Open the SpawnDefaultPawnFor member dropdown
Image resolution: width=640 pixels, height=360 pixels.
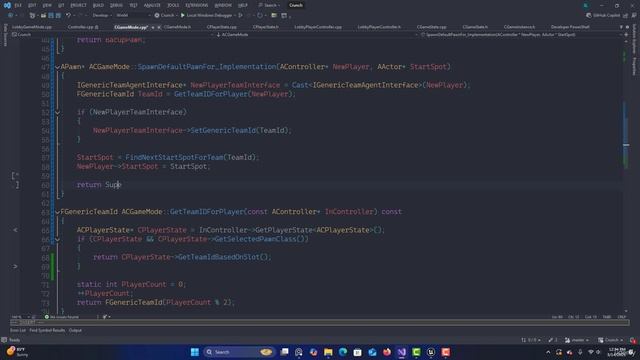(x=521, y=35)
